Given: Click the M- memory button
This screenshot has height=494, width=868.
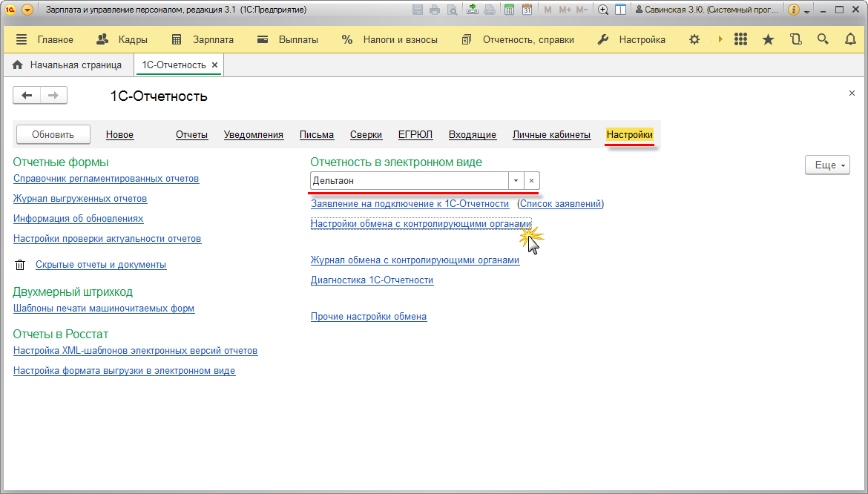Looking at the screenshot, I should [x=581, y=10].
